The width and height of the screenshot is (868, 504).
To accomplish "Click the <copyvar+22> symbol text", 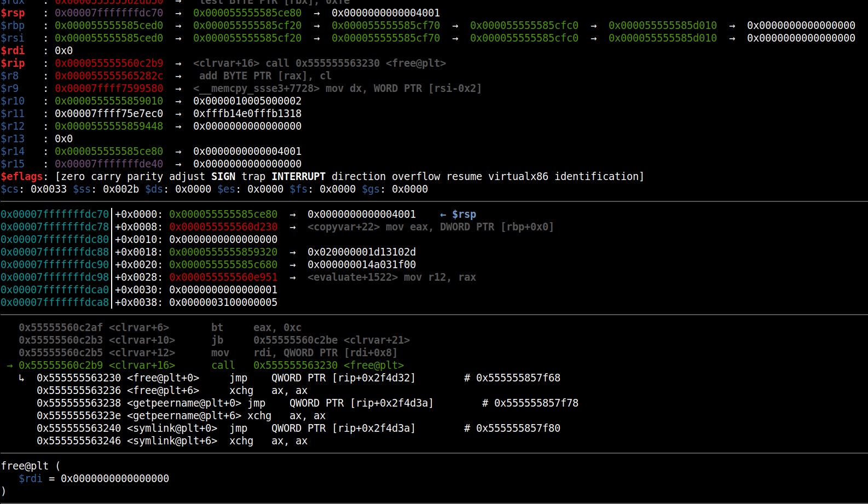I will coord(344,227).
